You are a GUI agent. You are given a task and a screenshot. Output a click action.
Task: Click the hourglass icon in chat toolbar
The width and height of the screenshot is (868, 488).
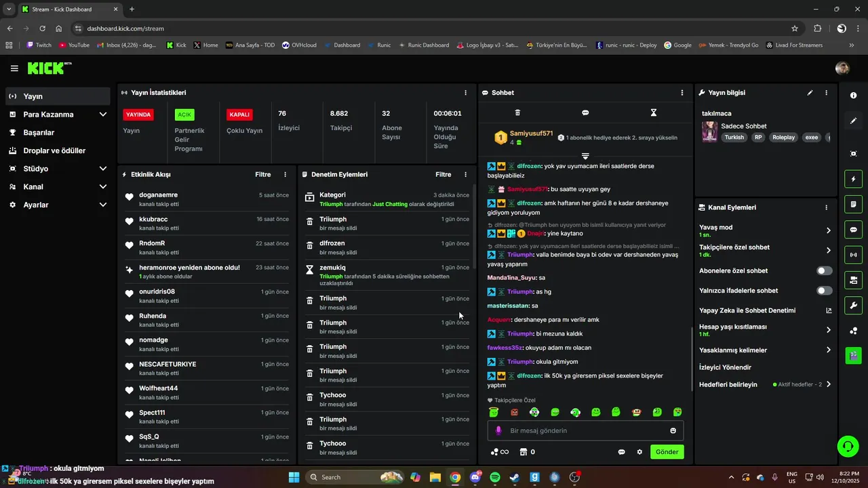pyautogui.click(x=654, y=113)
